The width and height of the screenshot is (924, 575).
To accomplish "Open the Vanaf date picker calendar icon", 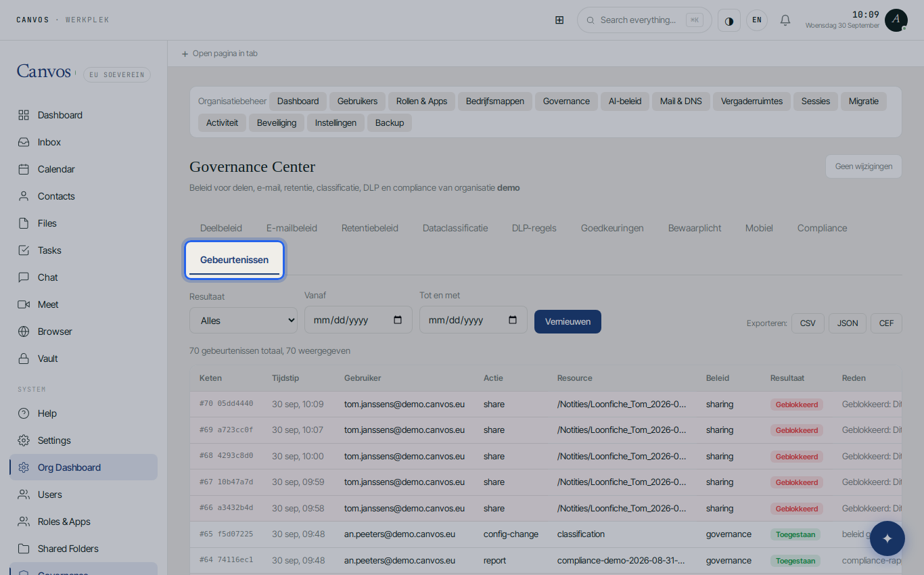I will pyautogui.click(x=398, y=320).
